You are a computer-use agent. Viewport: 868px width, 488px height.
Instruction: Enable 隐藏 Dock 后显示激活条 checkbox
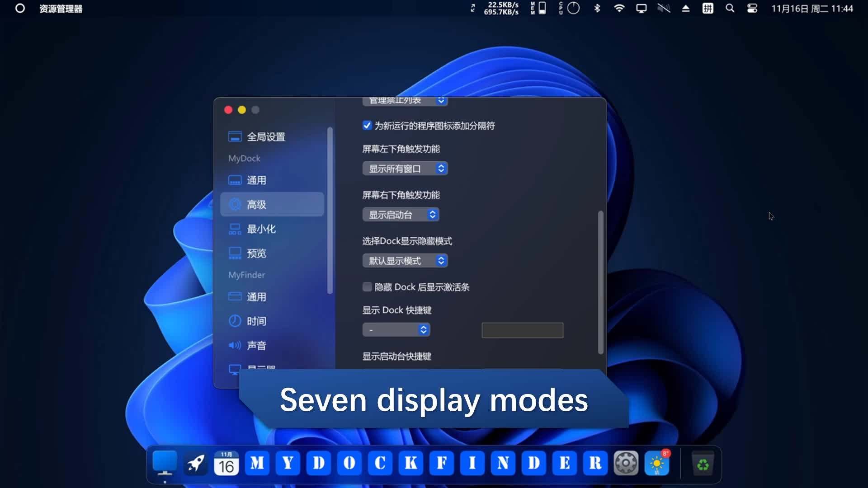tap(367, 287)
